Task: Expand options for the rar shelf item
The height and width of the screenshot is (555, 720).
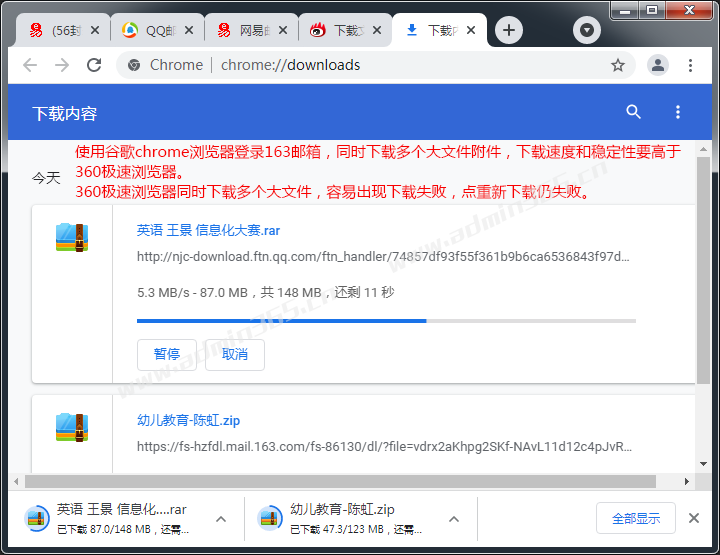Action: tap(221, 519)
